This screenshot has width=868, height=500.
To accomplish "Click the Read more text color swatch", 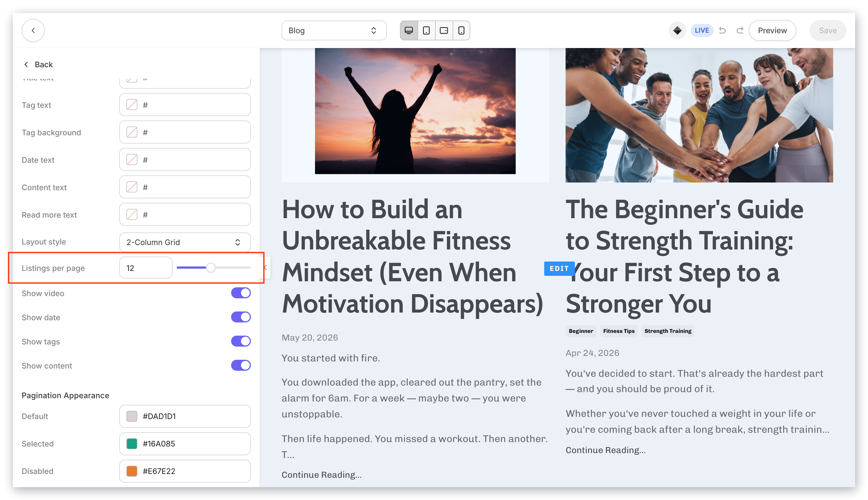I will [132, 215].
